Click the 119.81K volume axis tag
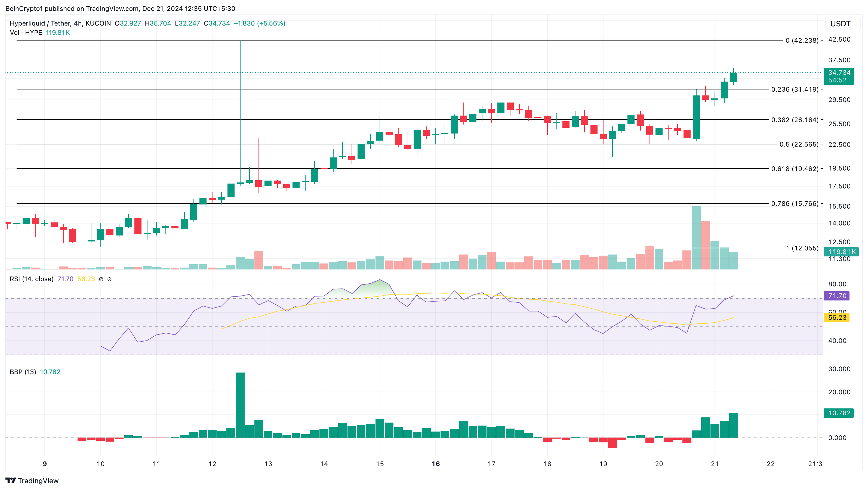The width and height of the screenshot is (868, 490). 841,252
